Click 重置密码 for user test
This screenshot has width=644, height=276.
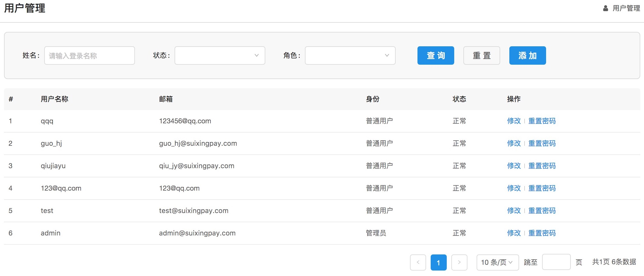point(542,211)
